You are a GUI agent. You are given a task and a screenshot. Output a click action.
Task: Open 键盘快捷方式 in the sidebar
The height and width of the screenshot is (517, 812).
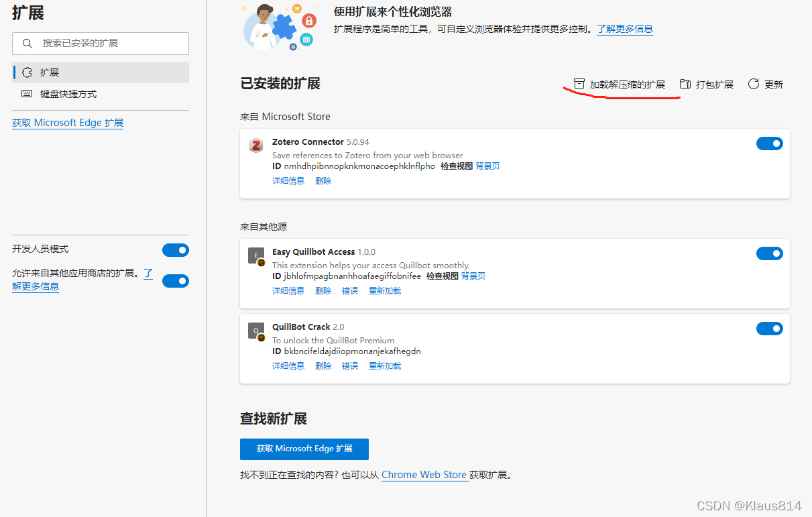click(101, 94)
